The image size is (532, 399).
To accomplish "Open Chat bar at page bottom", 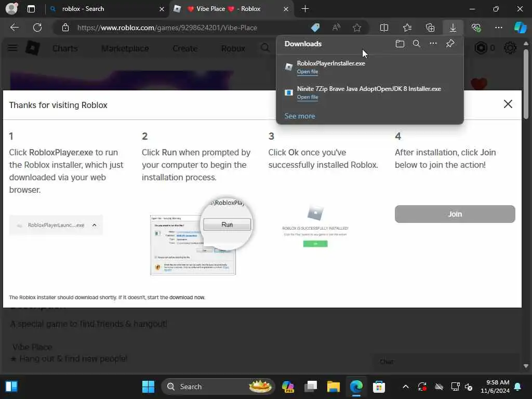I will coord(445,362).
